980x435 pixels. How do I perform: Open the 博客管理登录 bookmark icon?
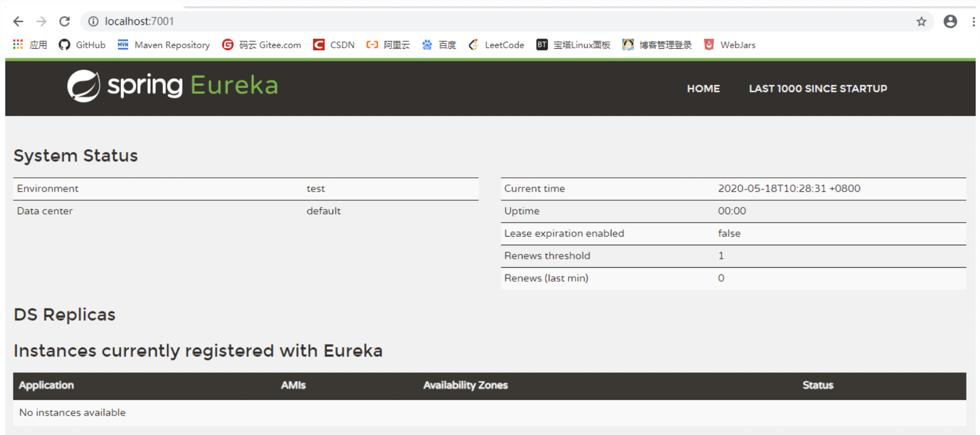(x=628, y=44)
